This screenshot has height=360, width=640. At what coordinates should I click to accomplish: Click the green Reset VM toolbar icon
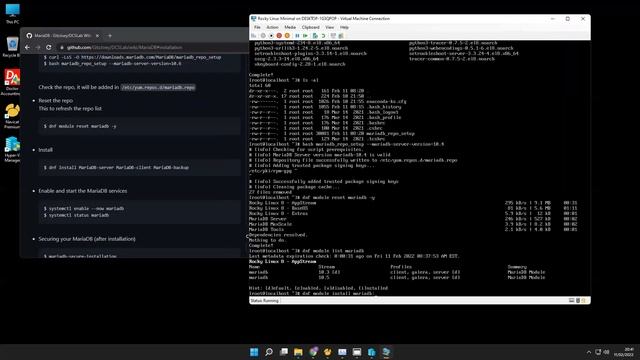pos(305,36)
